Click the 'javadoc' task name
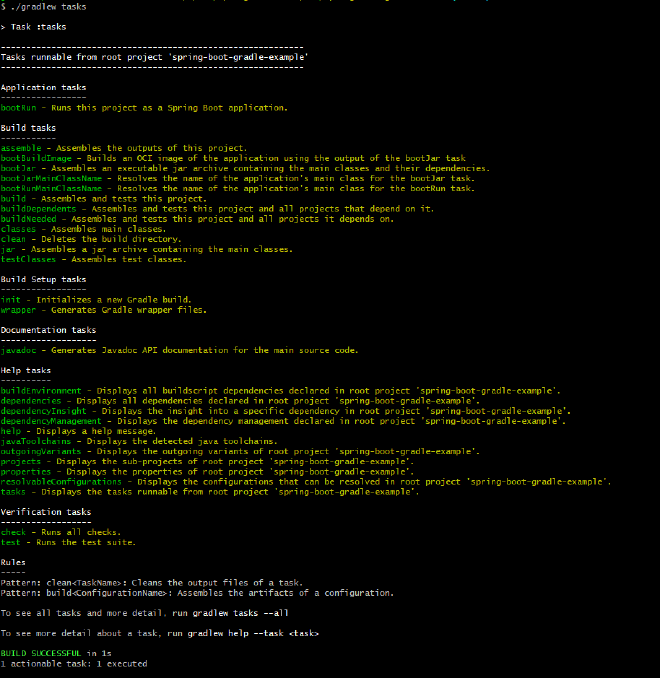The image size is (660, 678). tap(18, 350)
